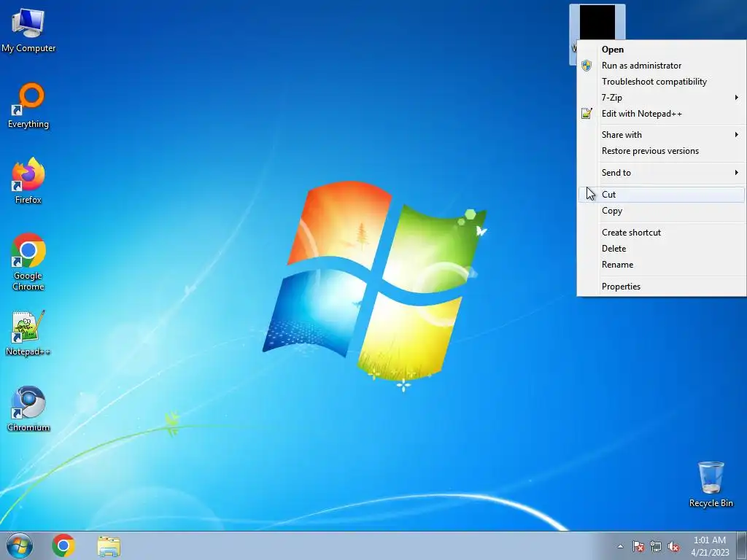The width and height of the screenshot is (747, 560).
Task: Choose Edit with Notepad++
Action: point(662,114)
